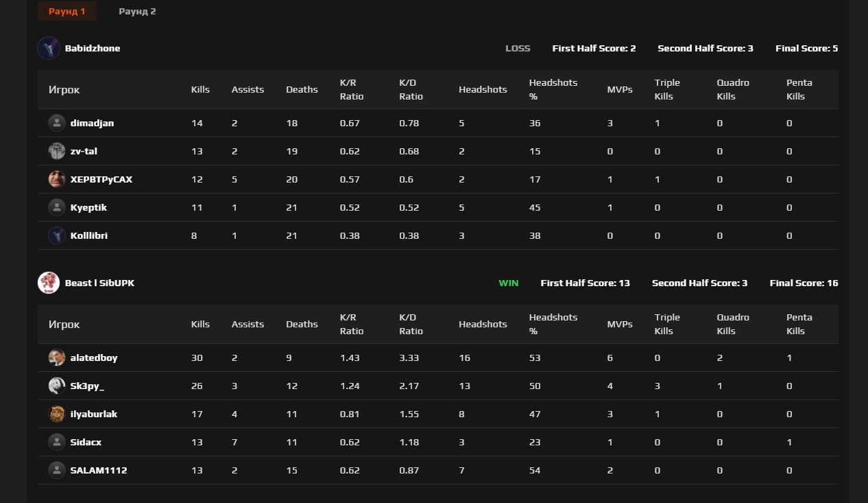Click alatedboy's player avatar
Screen dimensions: 868x503
(x=57, y=358)
